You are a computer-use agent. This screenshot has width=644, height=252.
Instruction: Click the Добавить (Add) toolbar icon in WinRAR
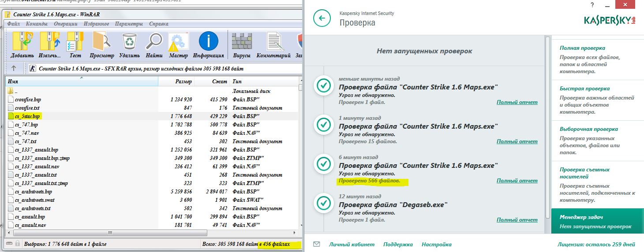[22, 42]
